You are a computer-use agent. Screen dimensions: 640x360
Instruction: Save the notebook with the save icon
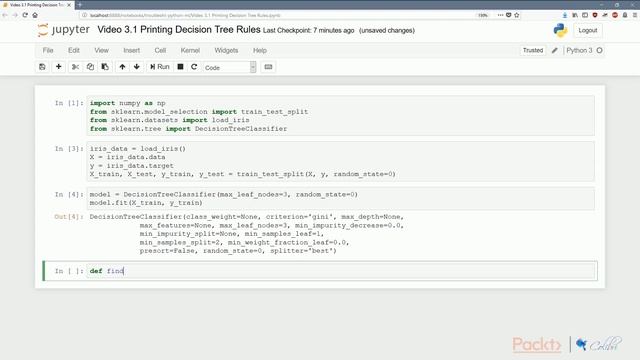(42, 67)
